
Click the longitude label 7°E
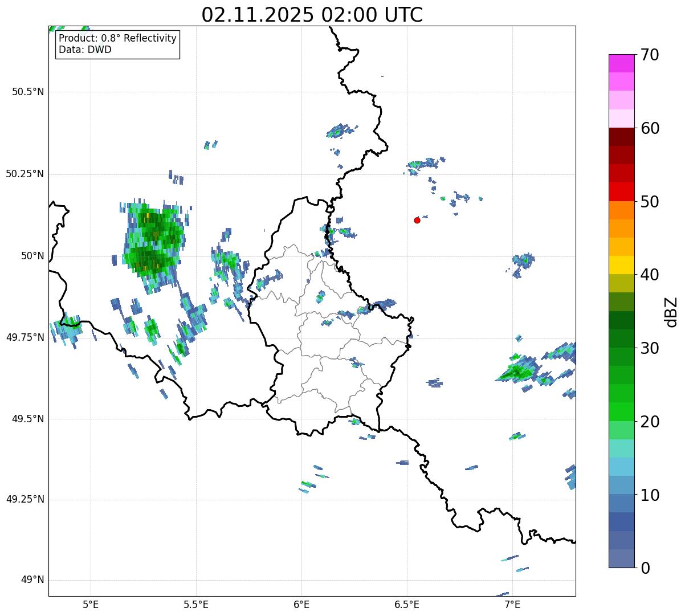tap(512, 604)
